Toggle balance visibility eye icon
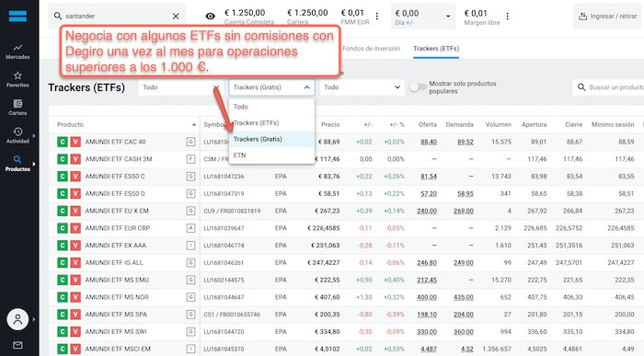Viewport: 644px width, 356px height. [211, 16]
